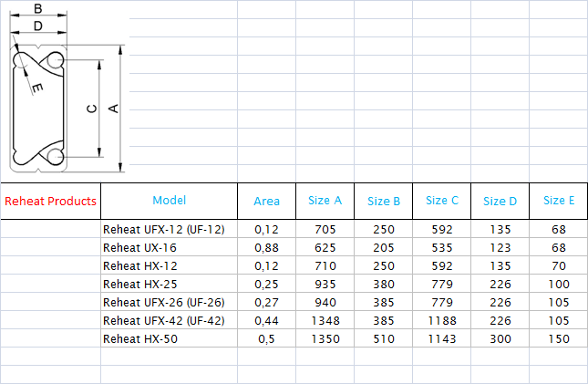Select area value 0,88 for UX-16
Image resolution: width=588 pixels, height=384 pixels.
(x=266, y=247)
